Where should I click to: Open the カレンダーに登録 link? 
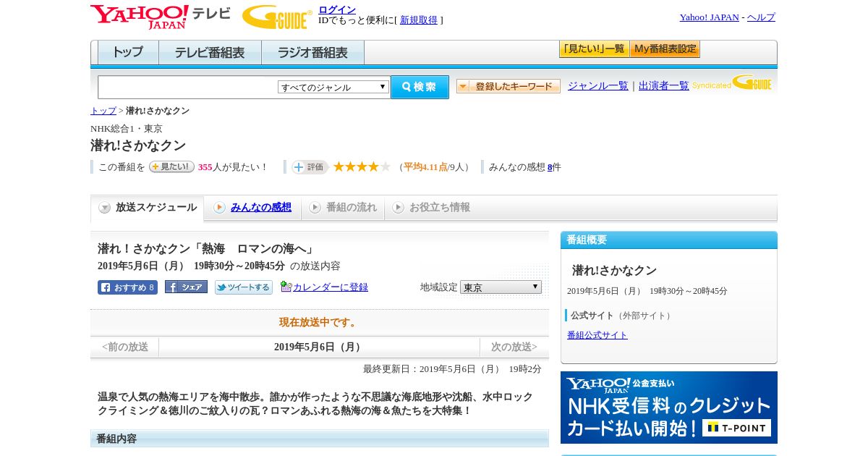[x=331, y=287]
